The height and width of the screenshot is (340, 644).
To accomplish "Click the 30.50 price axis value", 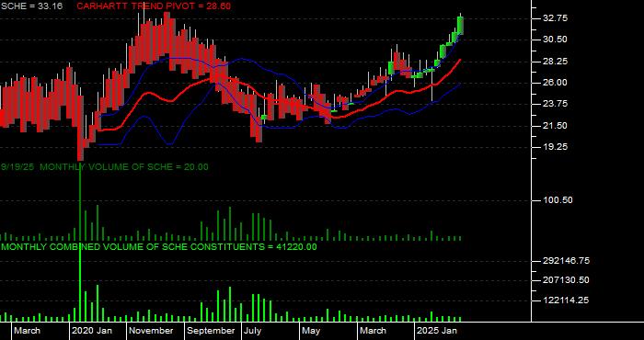I will tap(555, 40).
